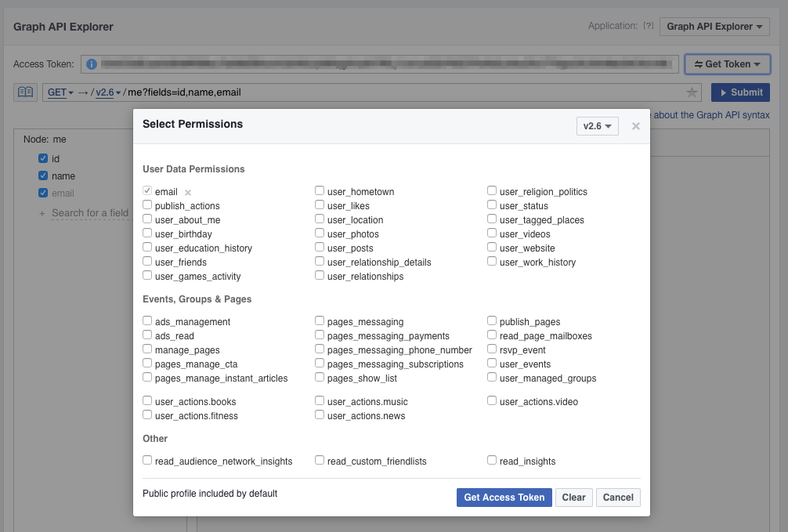Enable publish_actions permission

click(147, 204)
